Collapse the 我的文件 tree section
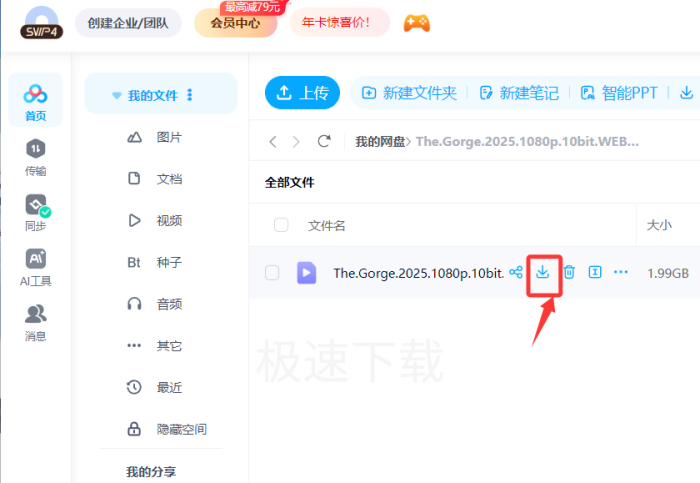 (116, 96)
